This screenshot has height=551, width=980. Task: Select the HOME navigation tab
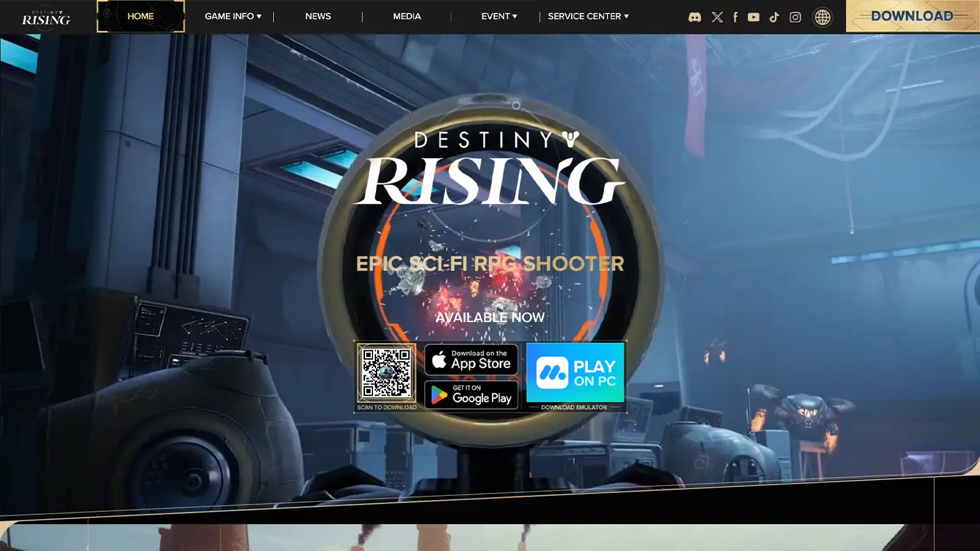click(140, 17)
